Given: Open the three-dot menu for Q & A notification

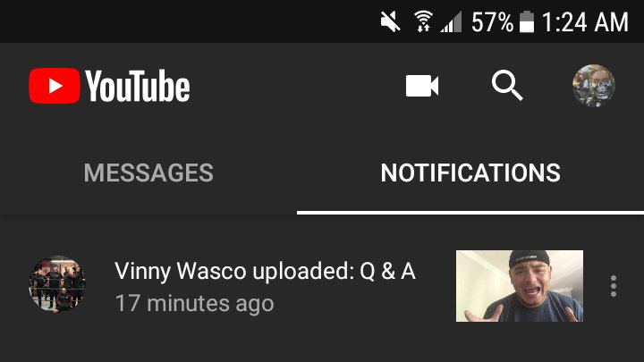Looking at the screenshot, I should tap(614, 286).
